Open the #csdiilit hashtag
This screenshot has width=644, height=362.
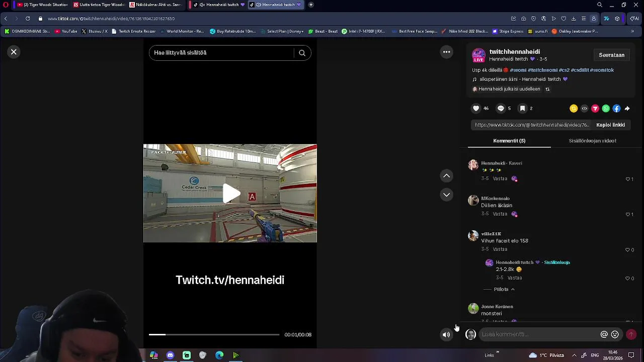tap(580, 70)
